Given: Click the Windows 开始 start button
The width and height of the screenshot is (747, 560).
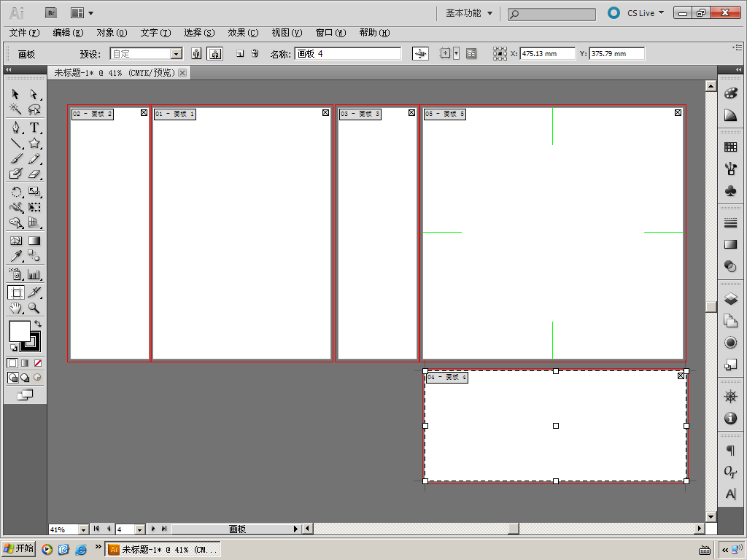Looking at the screenshot, I should [x=19, y=549].
